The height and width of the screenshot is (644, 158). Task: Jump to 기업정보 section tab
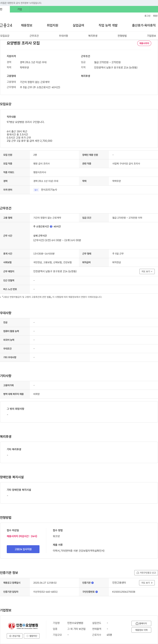[152, 36]
